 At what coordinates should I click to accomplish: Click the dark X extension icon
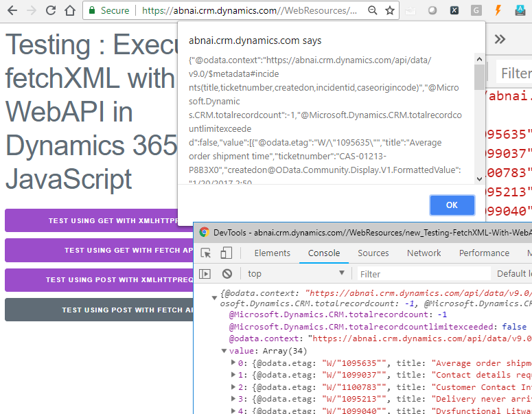[x=454, y=10]
